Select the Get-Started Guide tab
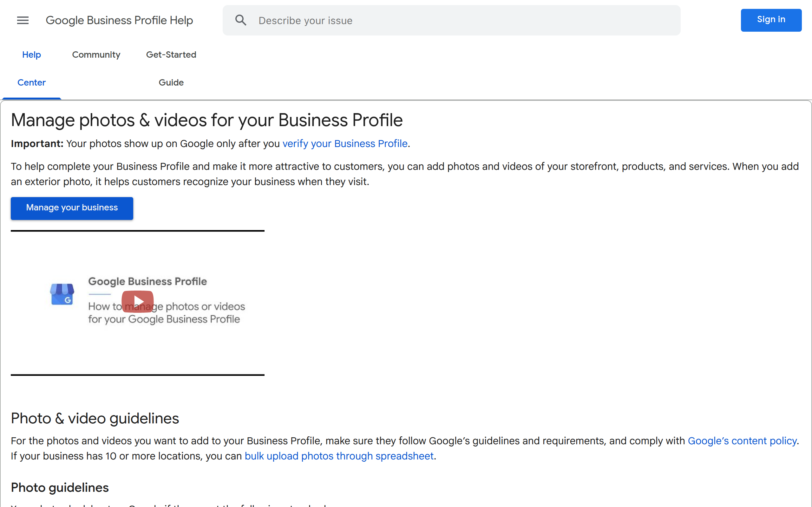The image size is (812, 507). (x=171, y=68)
